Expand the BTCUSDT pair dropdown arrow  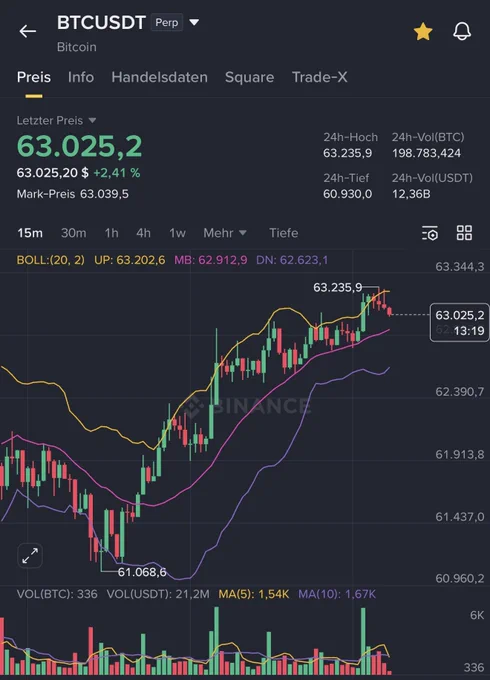pos(194,22)
